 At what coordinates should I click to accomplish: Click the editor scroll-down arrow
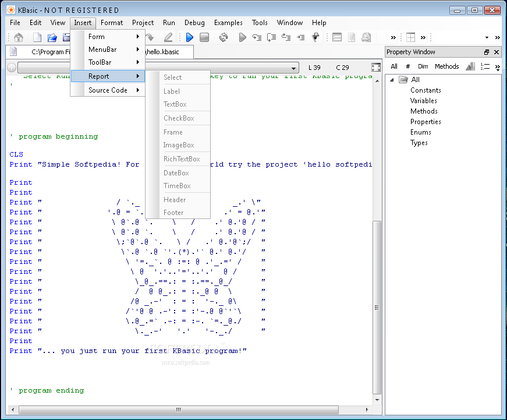click(377, 400)
